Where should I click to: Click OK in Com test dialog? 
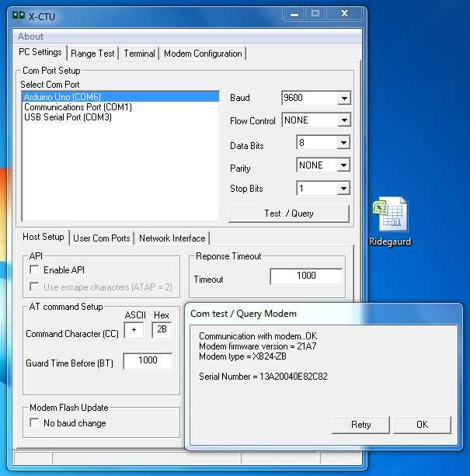422,425
